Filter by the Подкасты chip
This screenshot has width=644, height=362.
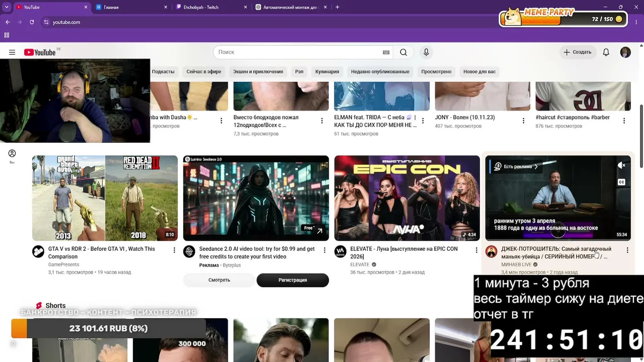pos(163,72)
